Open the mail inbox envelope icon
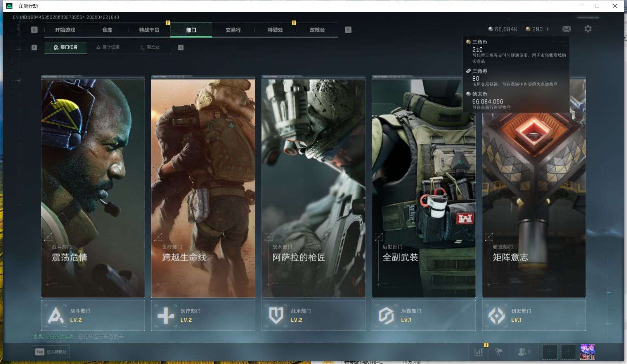 tap(566, 29)
